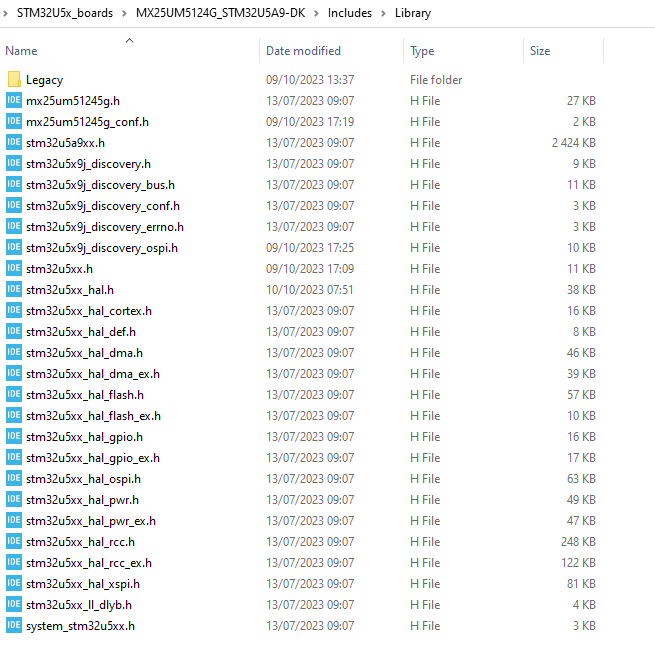
Task: Open breadcrumb chevron before Library
Action: click(383, 13)
